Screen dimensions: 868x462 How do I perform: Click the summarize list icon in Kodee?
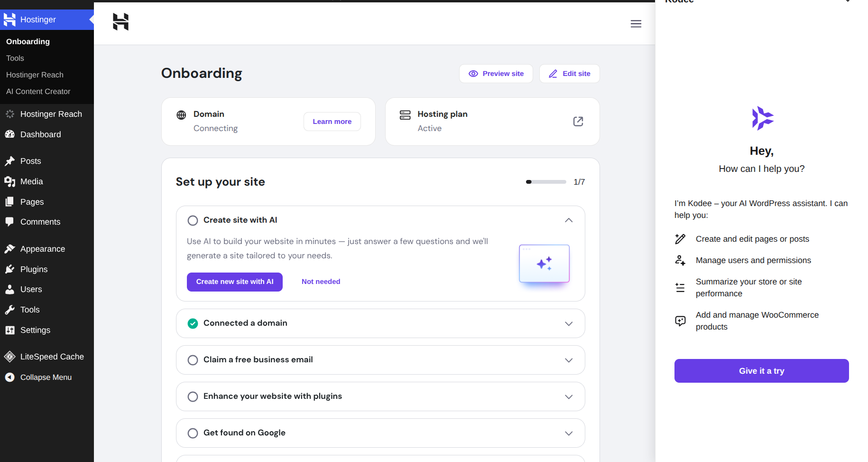click(680, 287)
